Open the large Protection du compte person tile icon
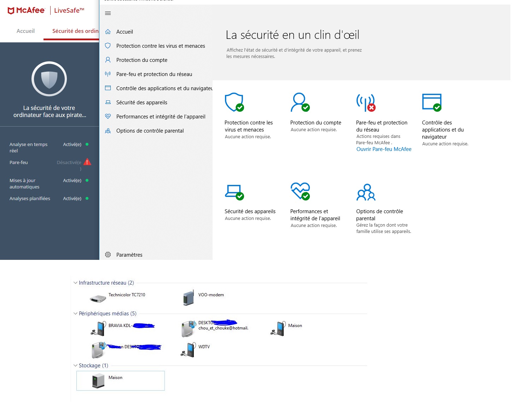The height and width of the screenshot is (420, 515). tap(300, 102)
